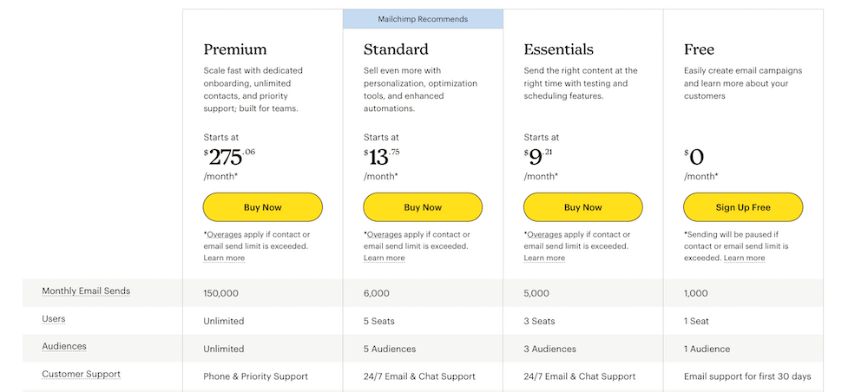
Task: Click Buy Now under Essentials plan
Action: 582,207
